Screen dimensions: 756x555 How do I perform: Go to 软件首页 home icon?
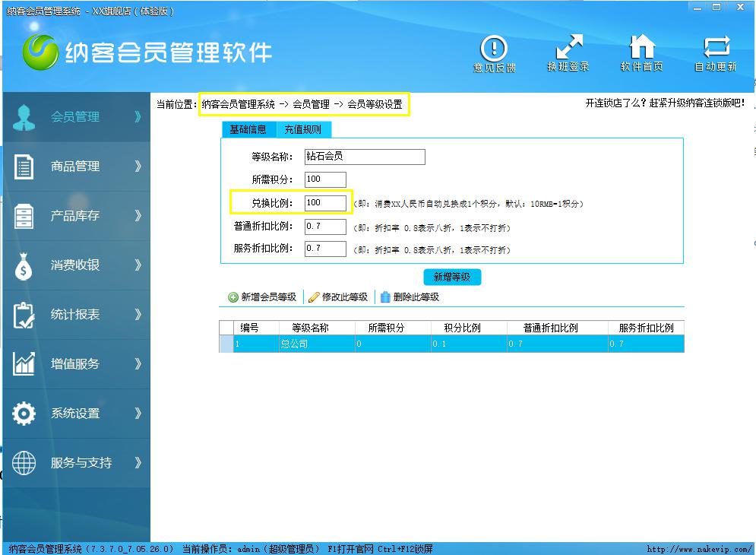click(x=642, y=49)
